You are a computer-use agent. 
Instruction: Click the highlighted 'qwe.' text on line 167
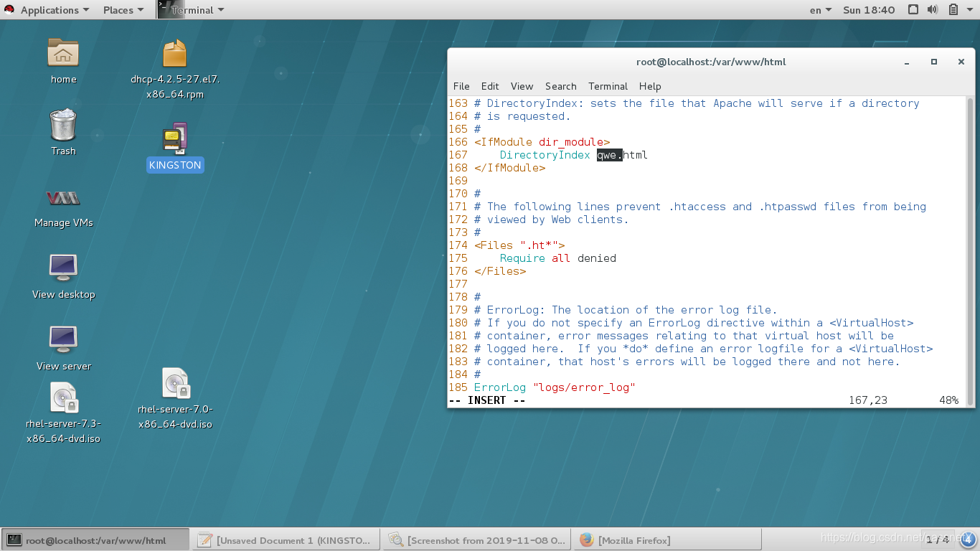tap(610, 155)
